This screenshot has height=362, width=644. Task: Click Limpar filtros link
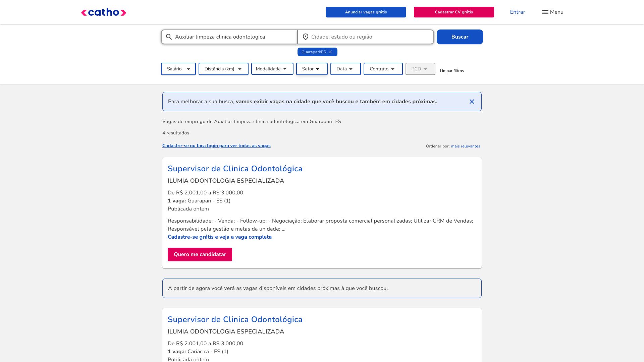tap(452, 71)
